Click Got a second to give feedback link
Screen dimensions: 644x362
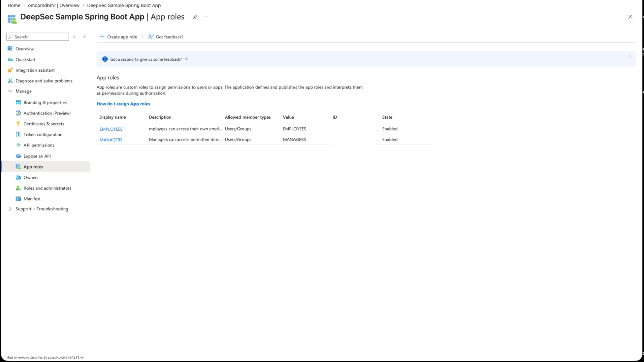pos(149,59)
